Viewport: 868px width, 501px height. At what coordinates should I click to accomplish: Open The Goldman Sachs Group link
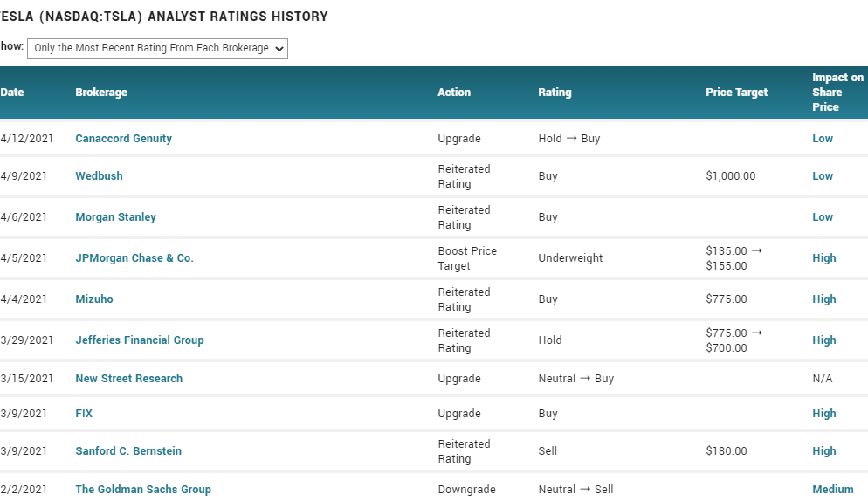[x=143, y=490]
